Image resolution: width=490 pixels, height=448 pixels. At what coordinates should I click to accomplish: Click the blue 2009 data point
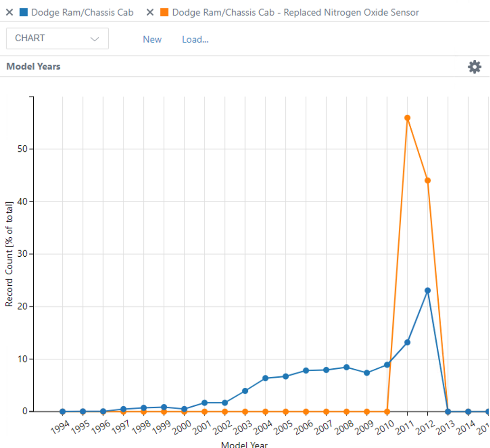point(367,373)
